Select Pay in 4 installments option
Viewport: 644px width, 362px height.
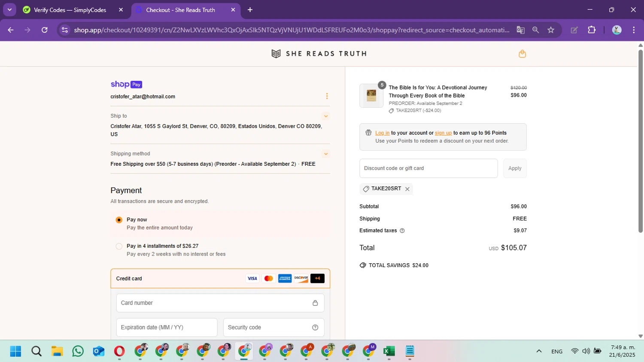pyautogui.click(x=119, y=246)
